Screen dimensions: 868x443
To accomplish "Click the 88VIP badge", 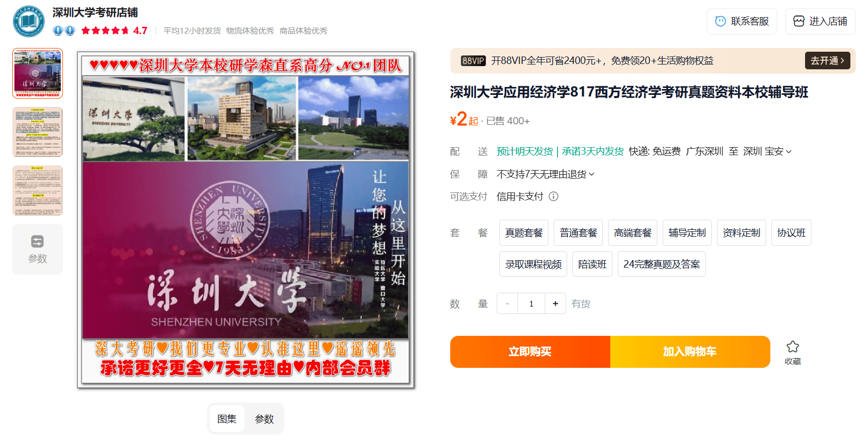I will tap(473, 61).
